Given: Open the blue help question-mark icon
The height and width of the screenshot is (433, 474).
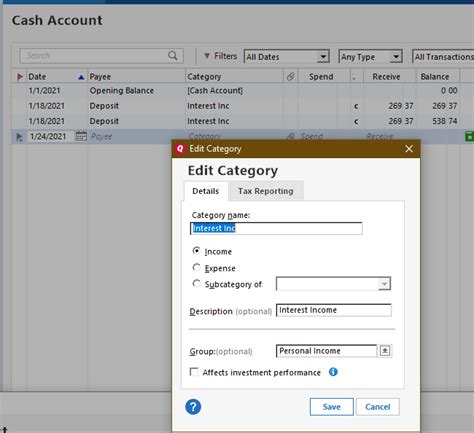Looking at the screenshot, I should pos(193,406).
